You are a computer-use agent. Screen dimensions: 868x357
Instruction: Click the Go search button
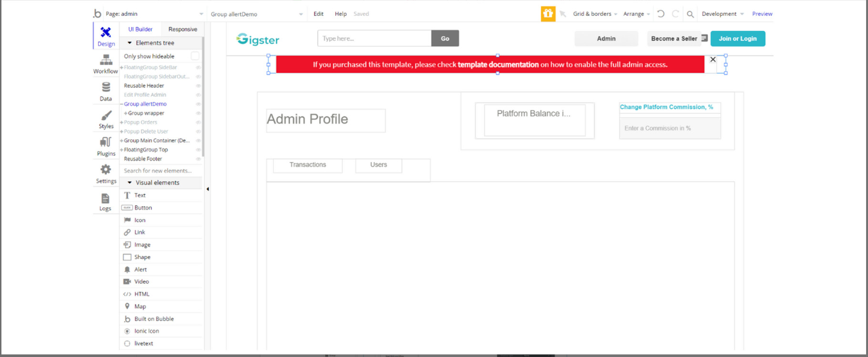coord(445,39)
